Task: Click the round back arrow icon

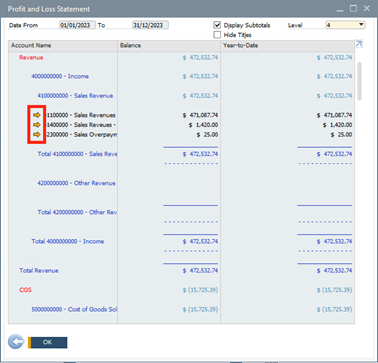Action: [16, 342]
